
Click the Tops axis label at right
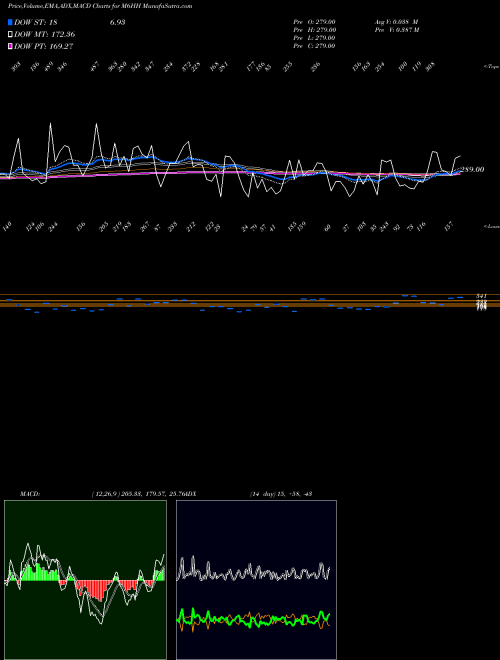click(492, 67)
